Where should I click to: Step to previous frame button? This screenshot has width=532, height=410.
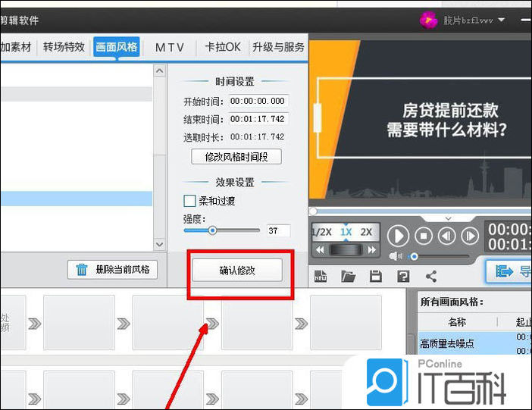[x=446, y=236]
